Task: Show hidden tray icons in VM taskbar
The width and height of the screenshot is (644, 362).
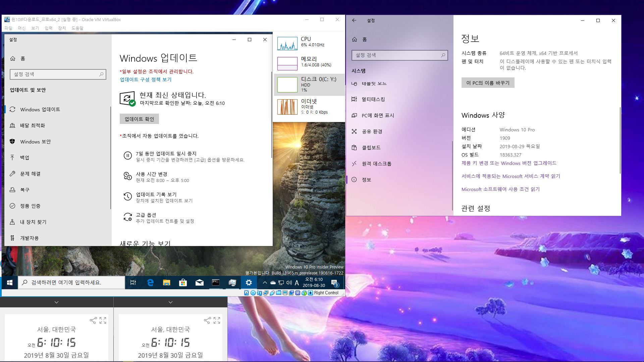Action: pyautogui.click(x=265, y=283)
